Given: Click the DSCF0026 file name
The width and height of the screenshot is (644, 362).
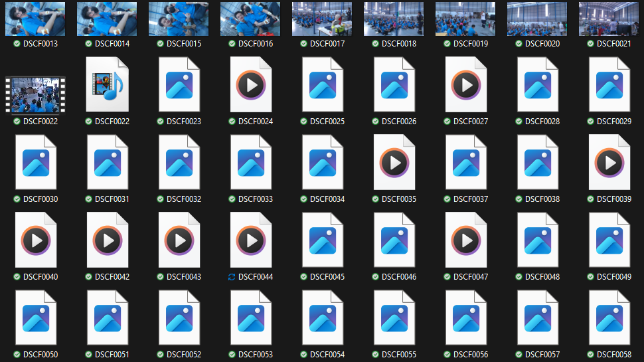Looking at the screenshot, I should [399, 121].
